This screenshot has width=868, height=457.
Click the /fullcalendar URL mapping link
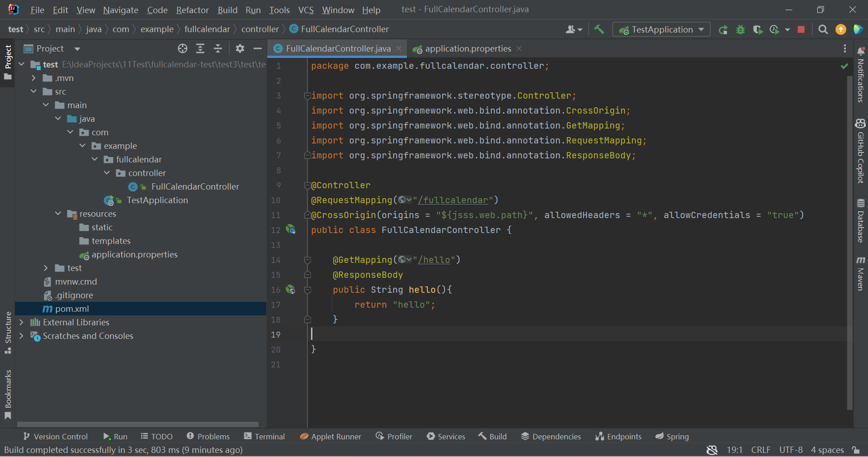click(453, 200)
